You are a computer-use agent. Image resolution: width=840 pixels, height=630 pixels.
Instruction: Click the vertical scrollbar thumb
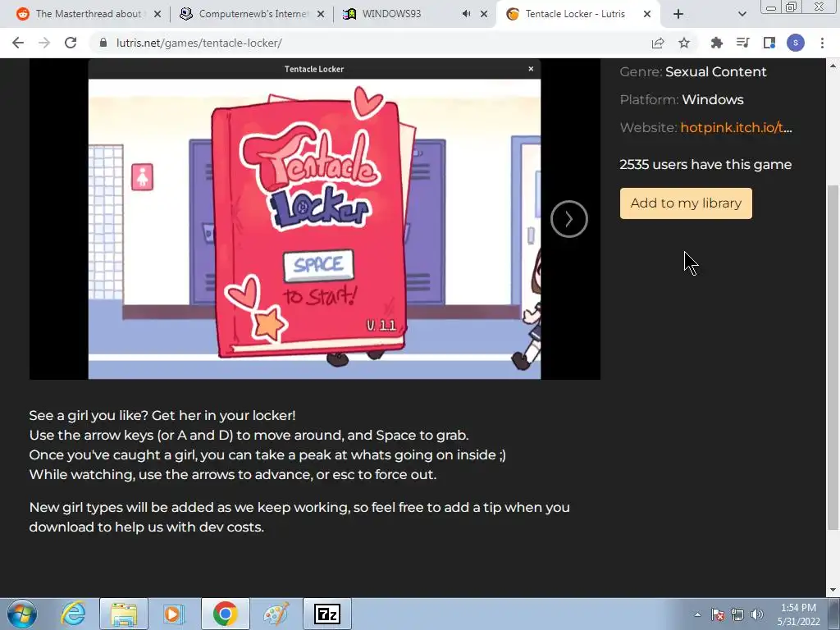[x=833, y=358]
